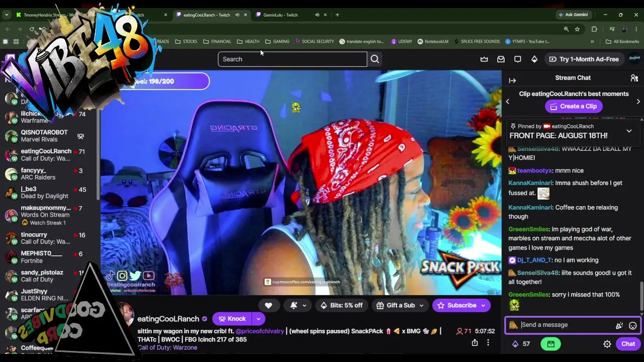Open the channel points rewards green button
The width and height of the screenshot is (644, 362).
click(551, 344)
